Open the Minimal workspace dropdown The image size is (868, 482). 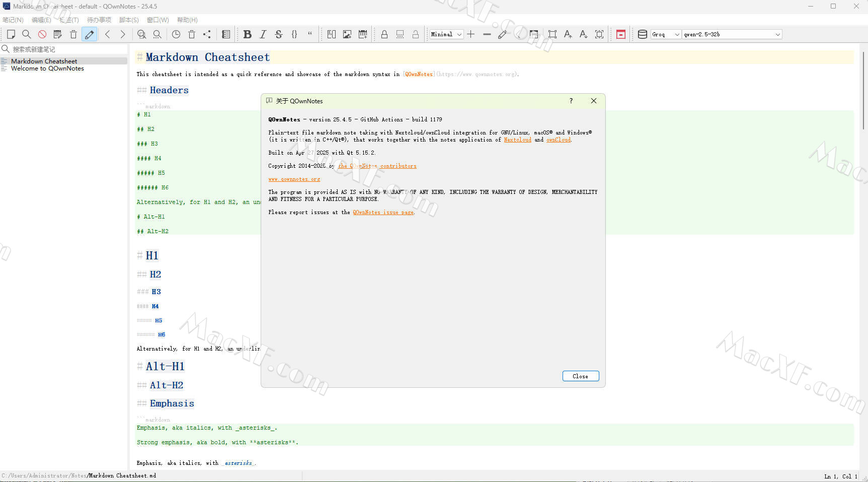(x=446, y=34)
